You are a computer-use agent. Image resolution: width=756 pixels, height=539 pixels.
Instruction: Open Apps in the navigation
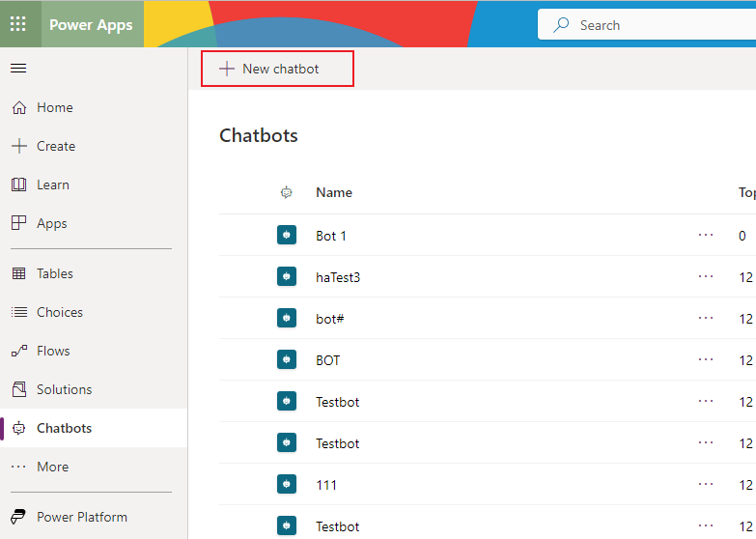click(x=94, y=223)
